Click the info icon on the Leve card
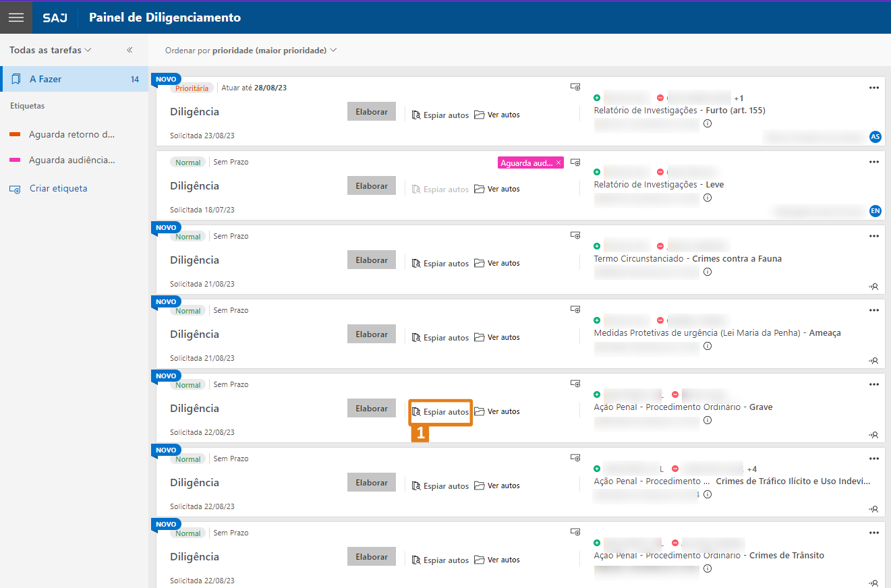Screen dimensions: 891x588 pos(708,198)
